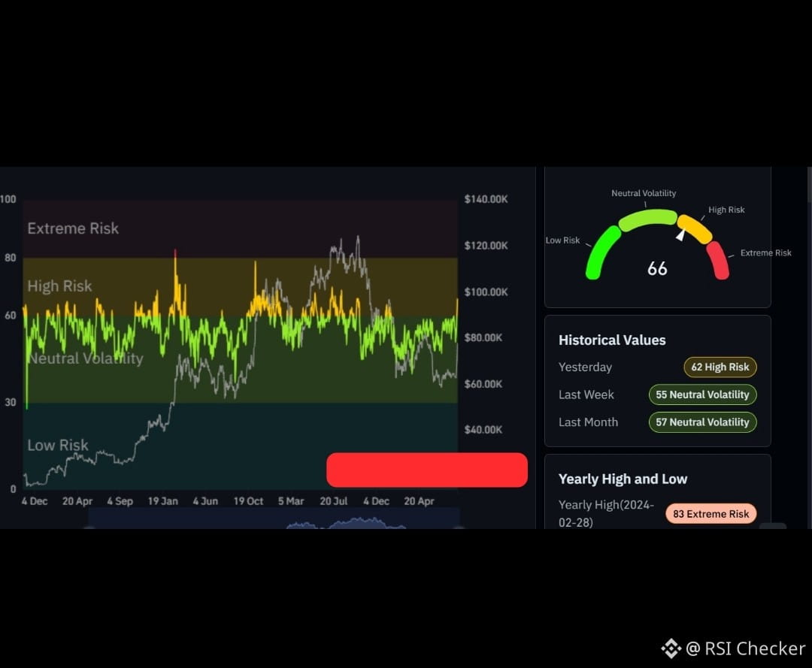Click the 'Historical Values' heading
The image size is (812, 668).
pyautogui.click(x=612, y=340)
